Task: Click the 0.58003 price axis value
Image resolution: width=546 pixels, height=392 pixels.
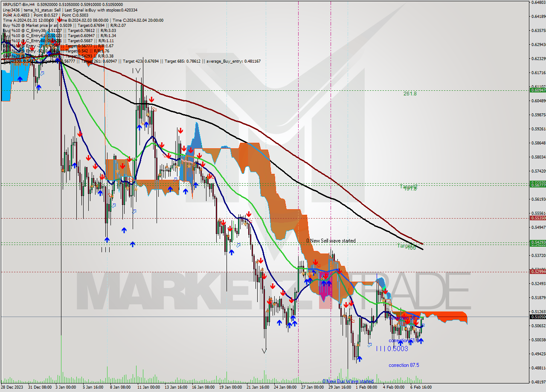Action: point(538,157)
